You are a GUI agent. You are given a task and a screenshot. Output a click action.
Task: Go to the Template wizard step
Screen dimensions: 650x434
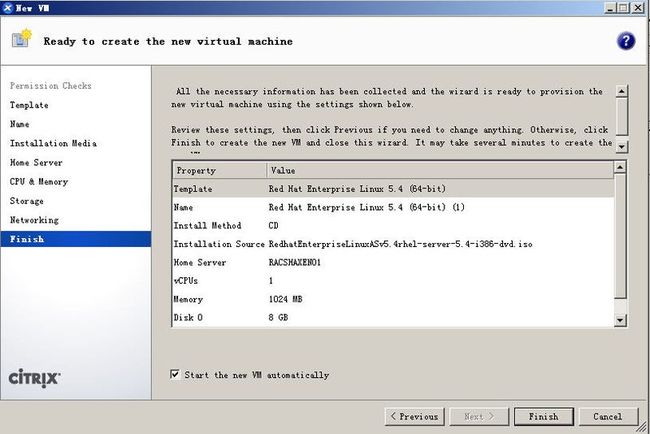(29, 105)
